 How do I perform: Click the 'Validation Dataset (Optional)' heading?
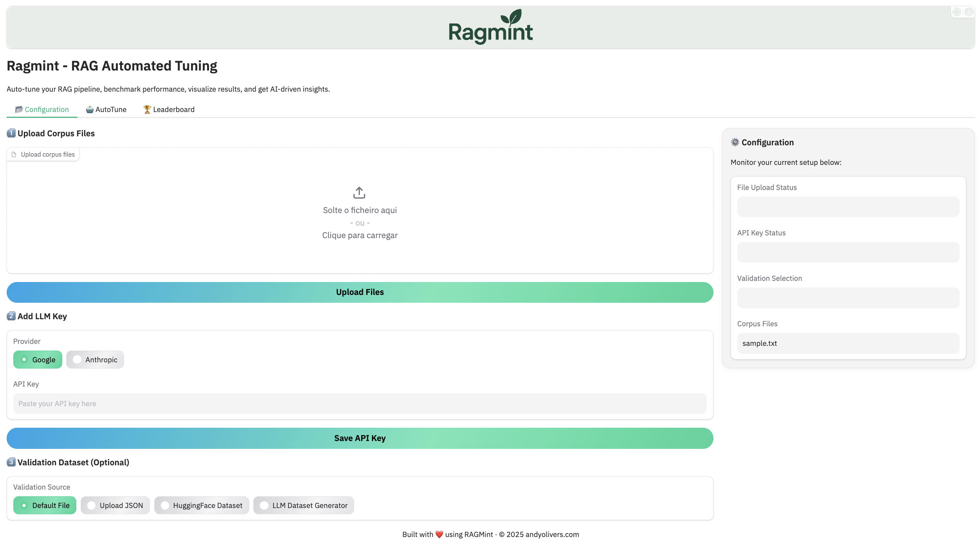[73, 463]
